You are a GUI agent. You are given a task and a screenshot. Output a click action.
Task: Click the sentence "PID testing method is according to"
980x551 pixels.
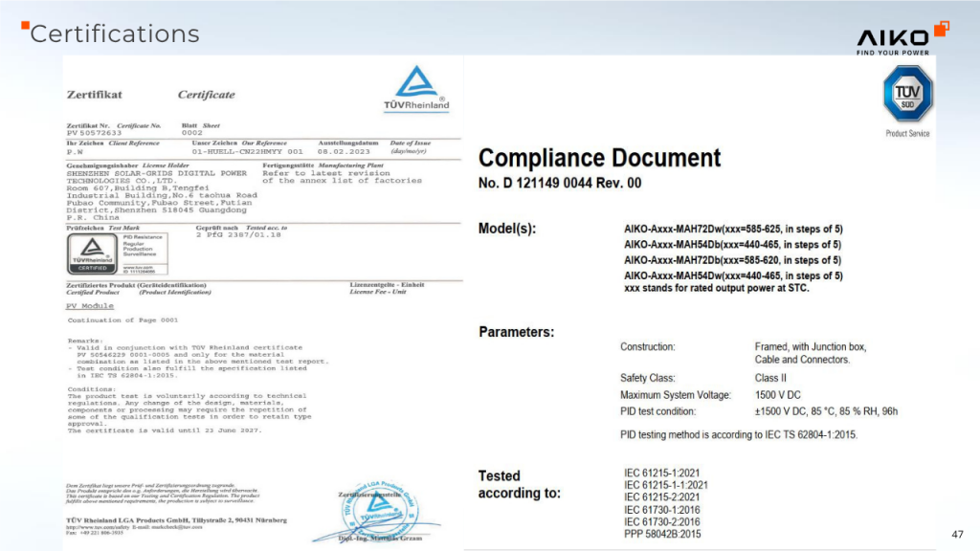691,435
